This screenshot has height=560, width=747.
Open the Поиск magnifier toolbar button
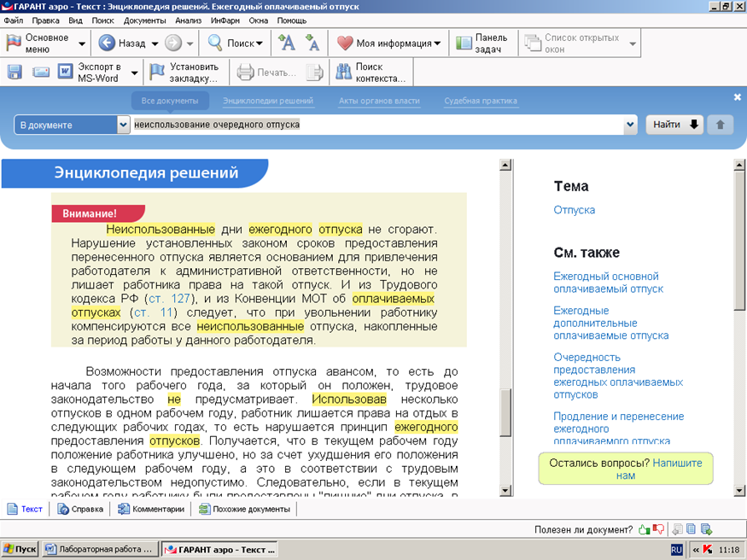(x=235, y=43)
